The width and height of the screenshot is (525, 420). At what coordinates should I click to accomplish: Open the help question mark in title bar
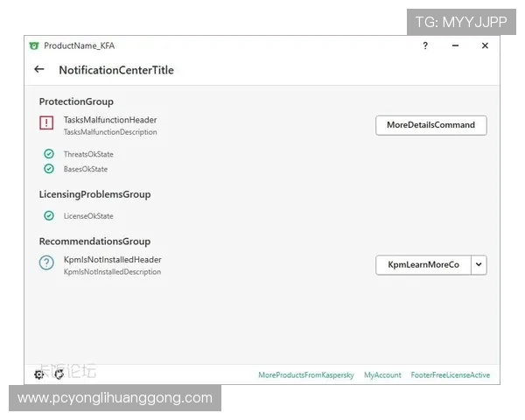coord(425,45)
